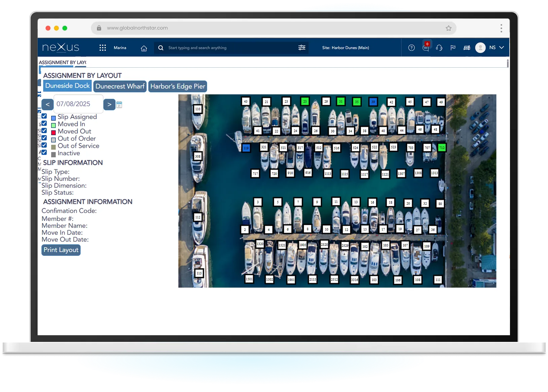
Task: Open the messages chat icon with badge
Action: tap(426, 48)
